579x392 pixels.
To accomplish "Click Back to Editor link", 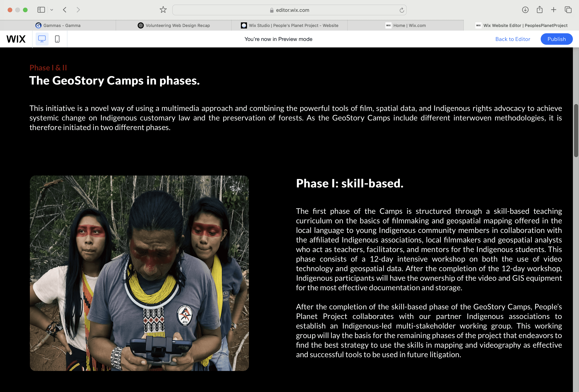I will pos(513,39).
